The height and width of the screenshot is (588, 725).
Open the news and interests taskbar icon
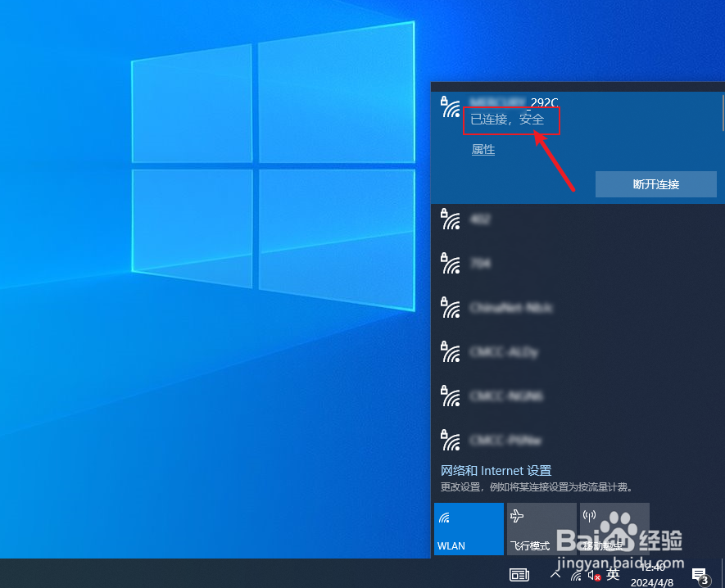(x=519, y=575)
